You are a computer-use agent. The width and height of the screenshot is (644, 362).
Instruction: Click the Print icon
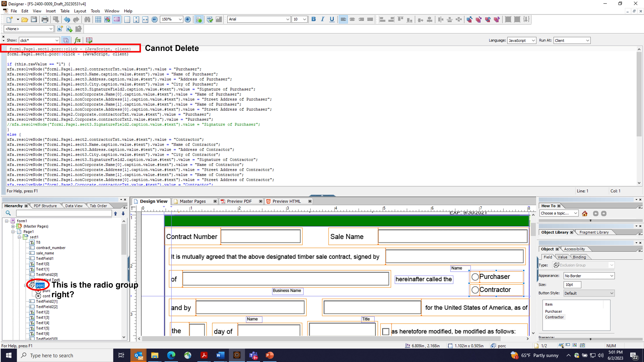pos(45,19)
